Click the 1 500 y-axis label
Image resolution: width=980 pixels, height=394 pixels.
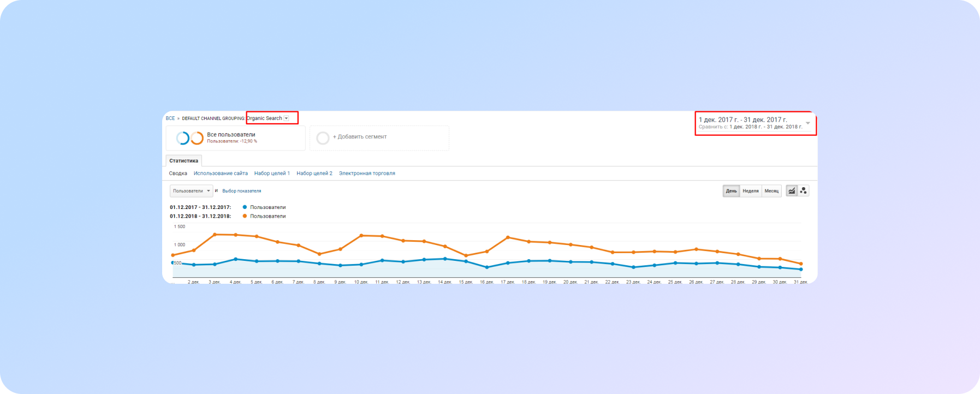point(180,226)
